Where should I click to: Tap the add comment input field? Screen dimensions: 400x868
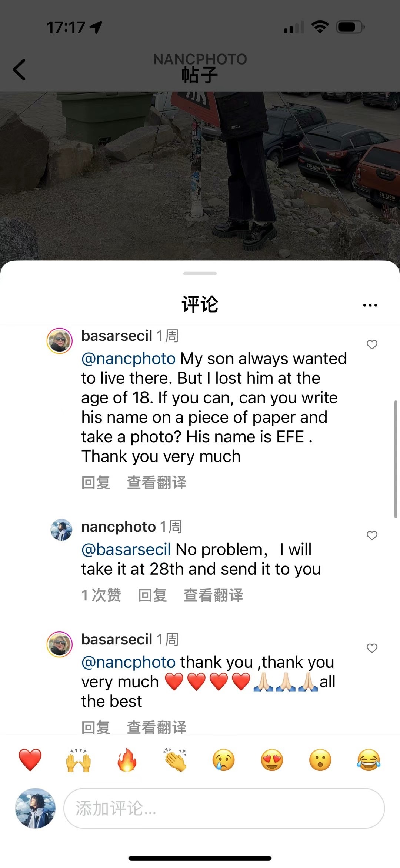[224, 808]
